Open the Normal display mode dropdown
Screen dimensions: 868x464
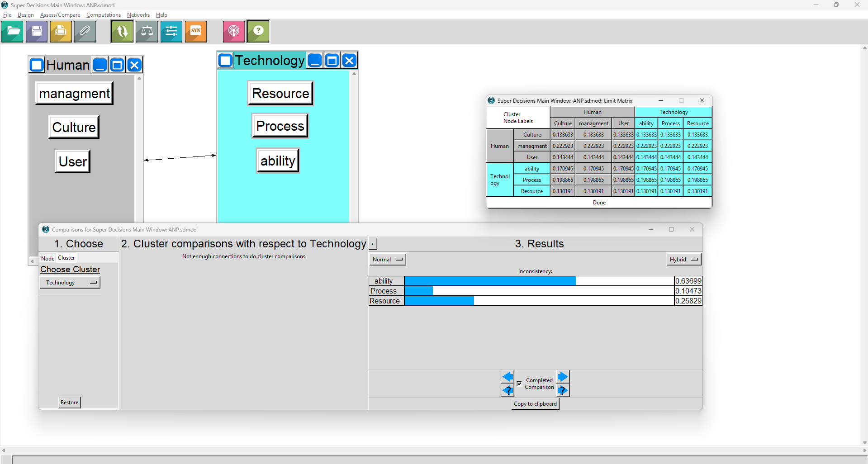[387, 260]
